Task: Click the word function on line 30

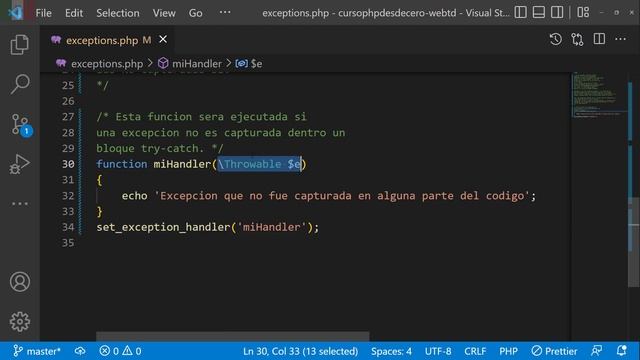Action: pos(122,164)
